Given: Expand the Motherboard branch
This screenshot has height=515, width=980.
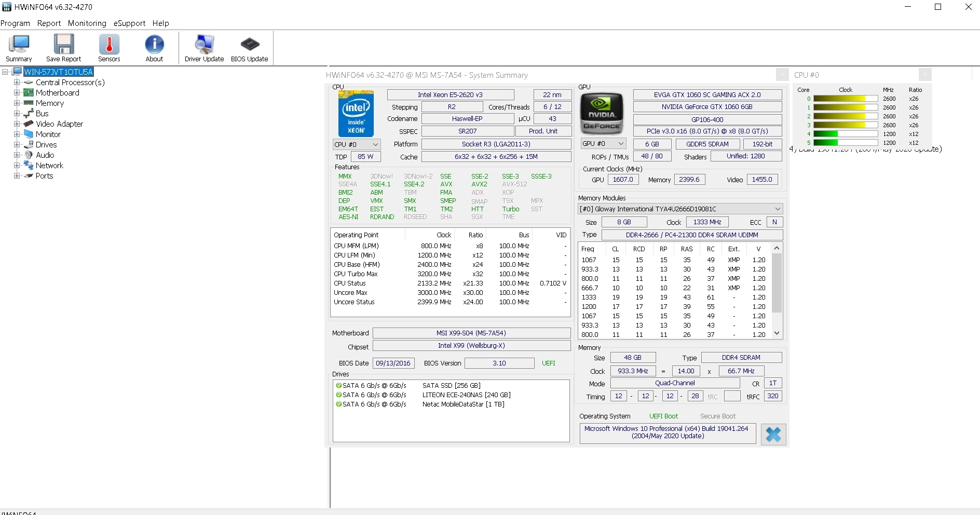Looking at the screenshot, I should pos(17,93).
